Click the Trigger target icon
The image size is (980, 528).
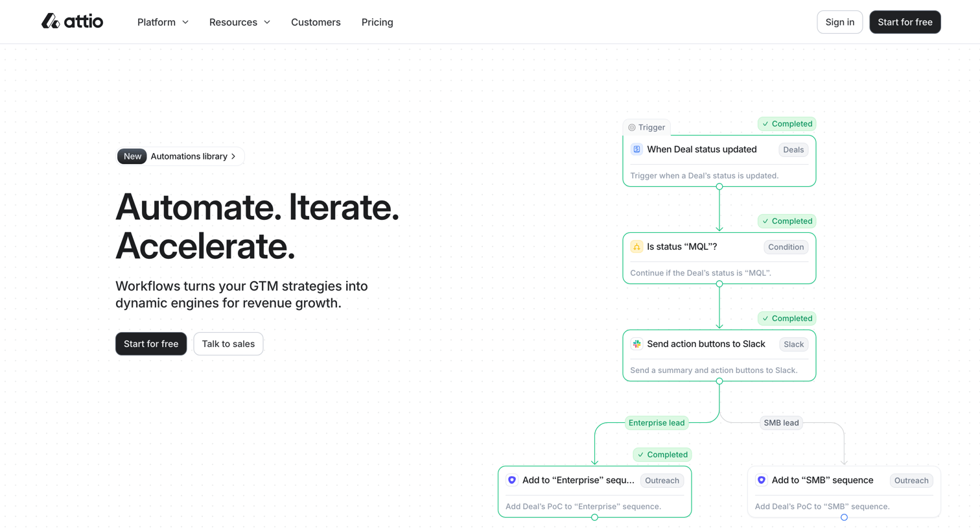(x=632, y=128)
